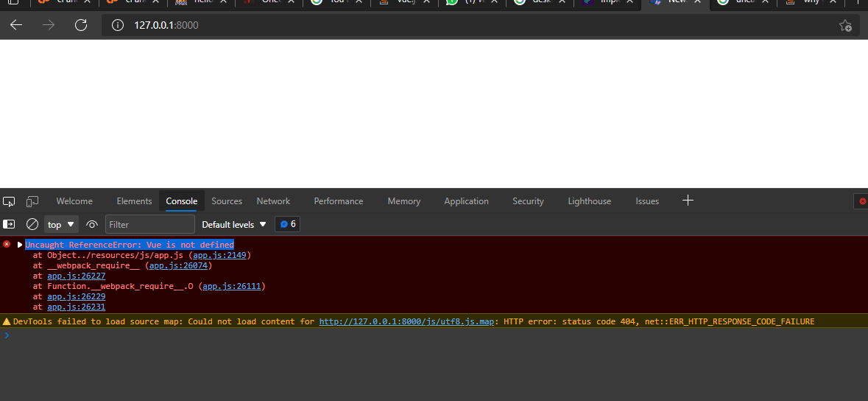Open the Lighthouse tab
This screenshot has height=401, width=868.
590,201
